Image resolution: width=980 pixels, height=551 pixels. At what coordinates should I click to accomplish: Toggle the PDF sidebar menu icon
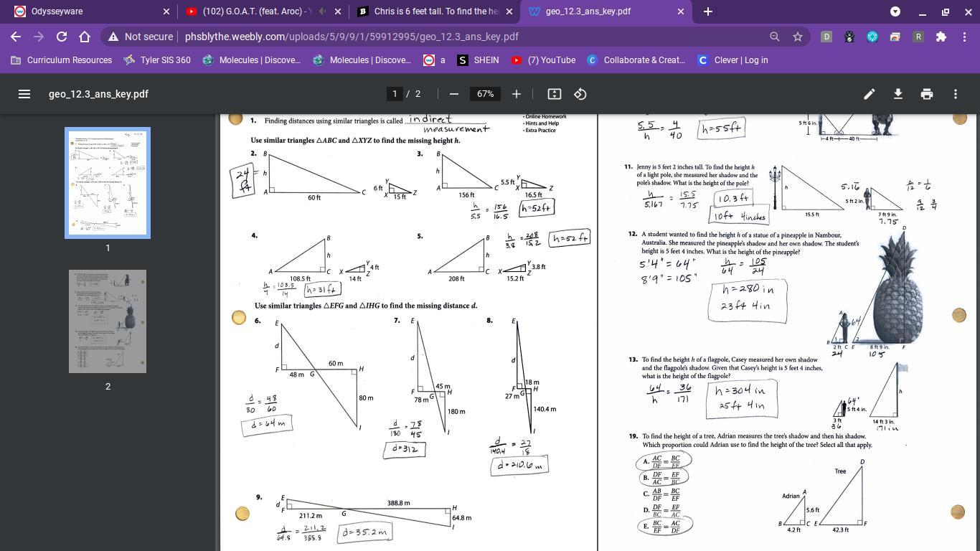pos(24,94)
